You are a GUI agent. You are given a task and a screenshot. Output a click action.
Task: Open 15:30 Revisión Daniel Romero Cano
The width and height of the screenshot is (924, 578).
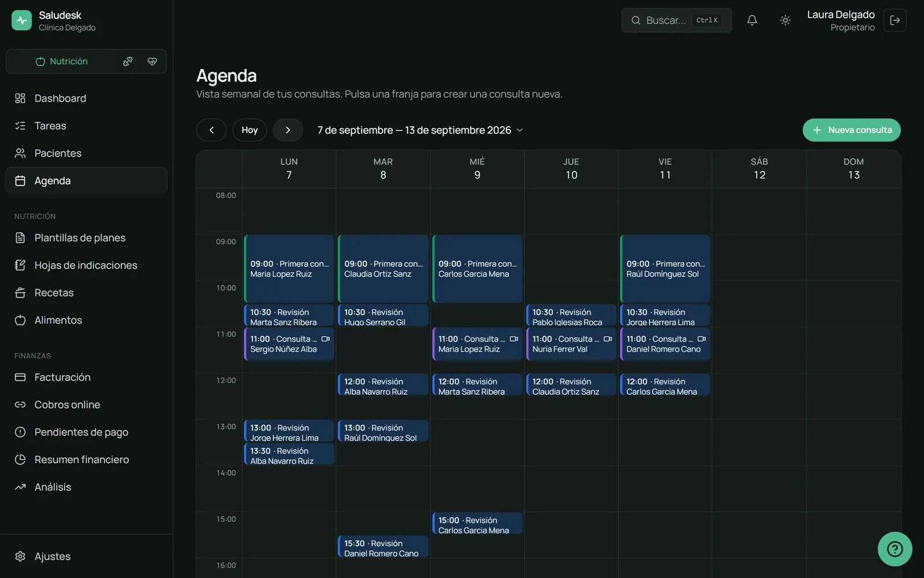pyautogui.click(x=383, y=547)
